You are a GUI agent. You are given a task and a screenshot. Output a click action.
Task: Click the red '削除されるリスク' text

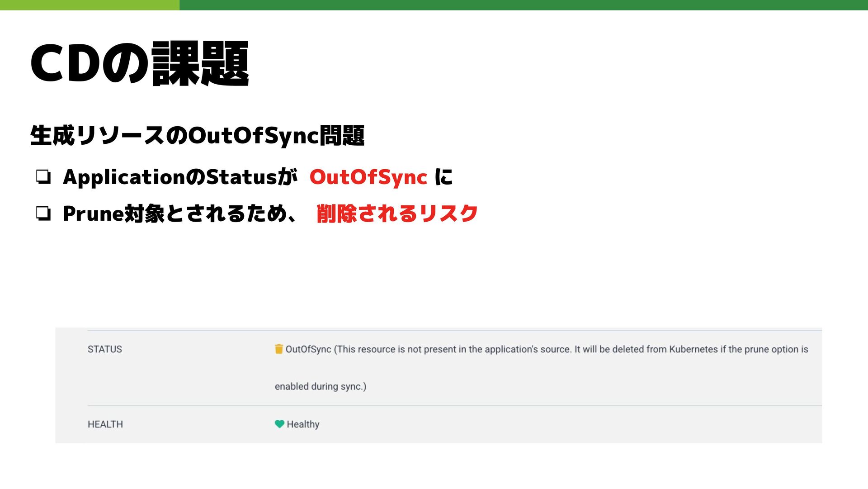[x=397, y=214]
